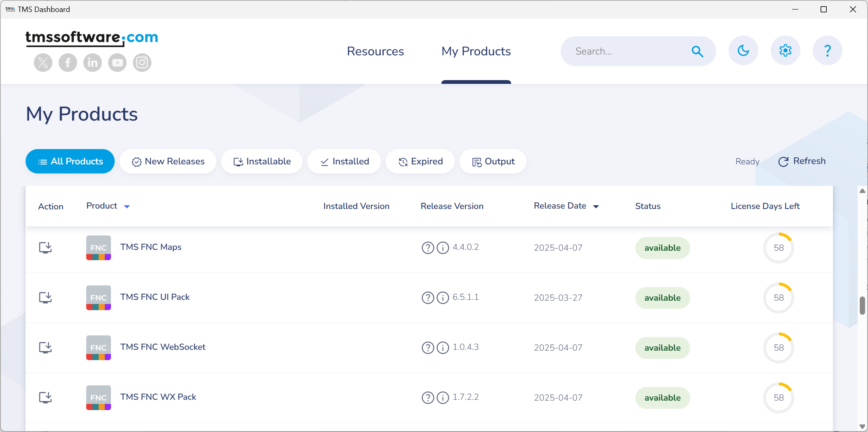
Task: Click the Ready status text
Action: tap(747, 161)
